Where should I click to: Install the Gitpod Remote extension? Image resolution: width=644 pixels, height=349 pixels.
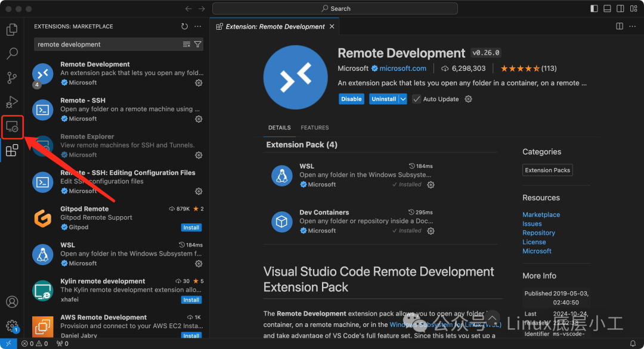point(191,227)
